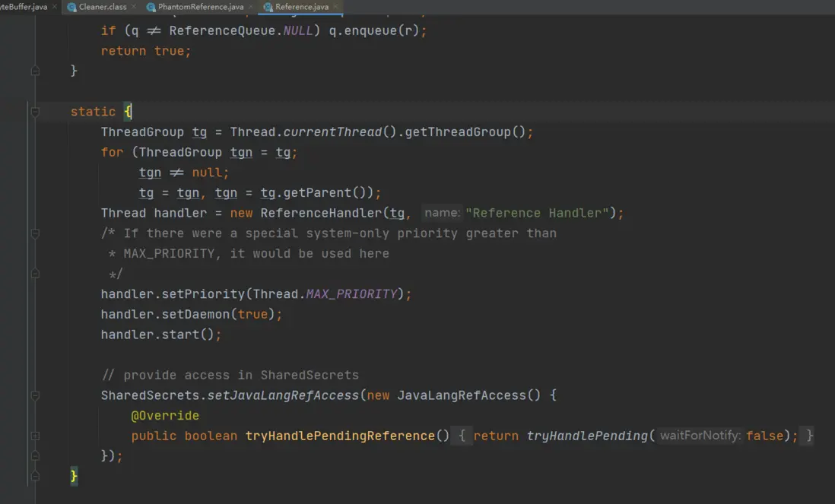Click 'false' argument in tryHandlePending
The height and width of the screenshot is (504, 835).
click(x=764, y=436)
